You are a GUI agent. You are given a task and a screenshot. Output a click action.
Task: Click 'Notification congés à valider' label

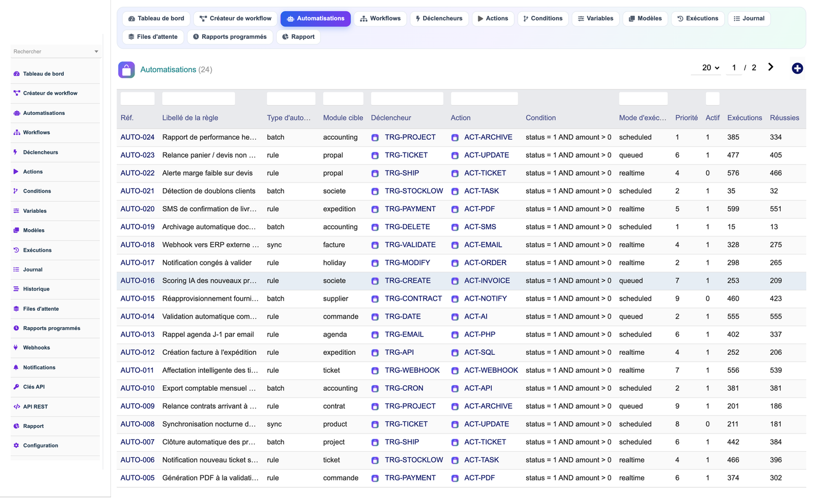pos(207,263)
